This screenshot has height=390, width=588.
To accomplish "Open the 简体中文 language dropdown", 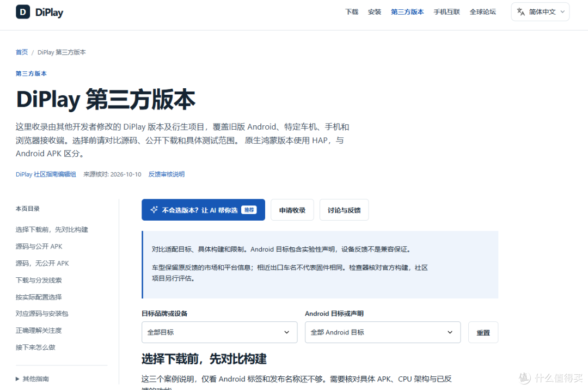I will (x=540, y=12).
